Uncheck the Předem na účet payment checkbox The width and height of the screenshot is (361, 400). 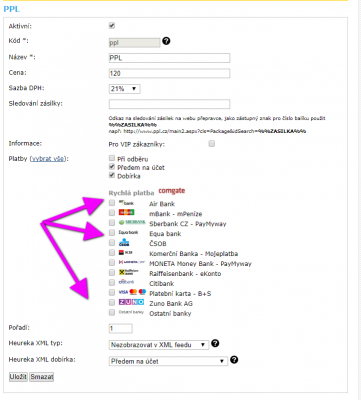(x=112, y=167)
